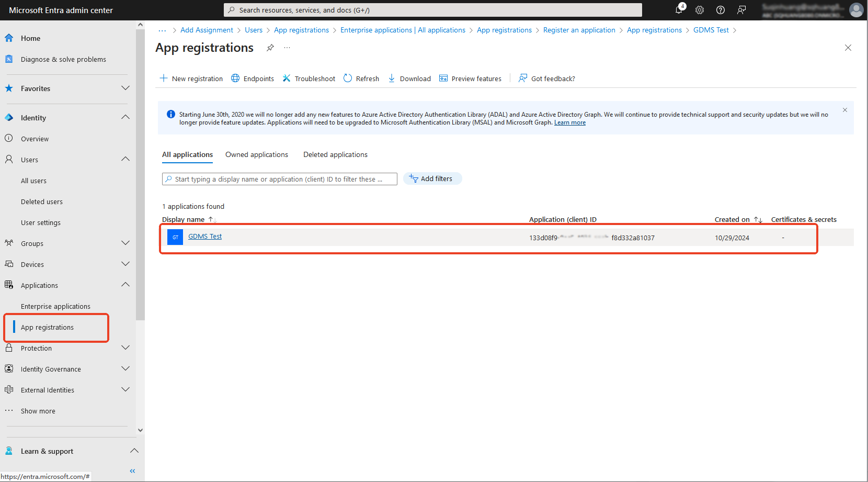Open the settings gear icon
The height and width of the screenshot is (482, 868).
700,10
